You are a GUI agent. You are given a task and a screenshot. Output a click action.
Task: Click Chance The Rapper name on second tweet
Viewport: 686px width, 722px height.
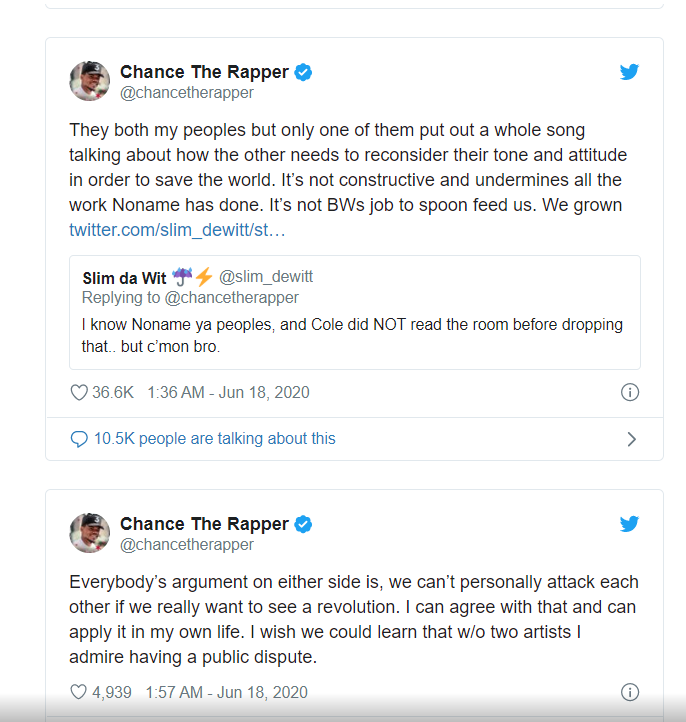(x=204, y=524)
